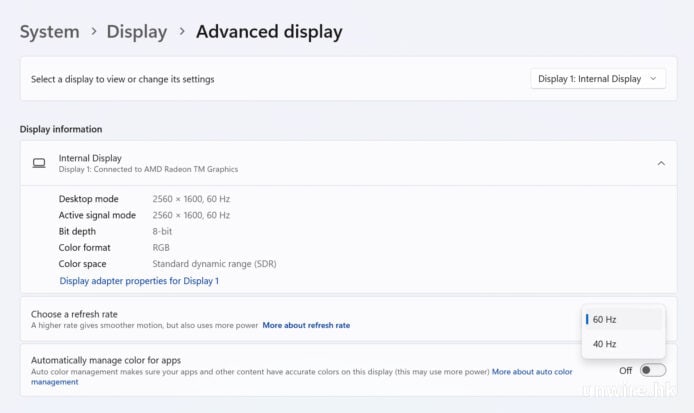Click the chevron before Advanced display
This screenshot has height=413, width=694.
coord(181,32)
